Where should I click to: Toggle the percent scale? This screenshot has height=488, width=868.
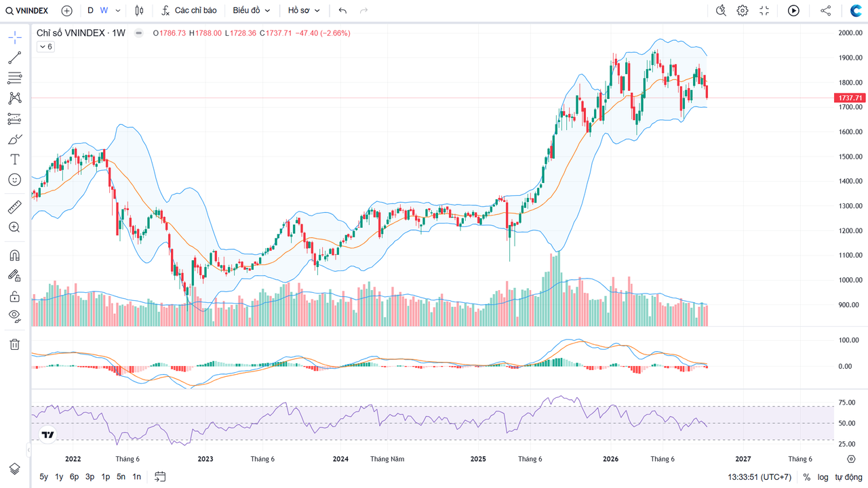(x=807, y=477)
